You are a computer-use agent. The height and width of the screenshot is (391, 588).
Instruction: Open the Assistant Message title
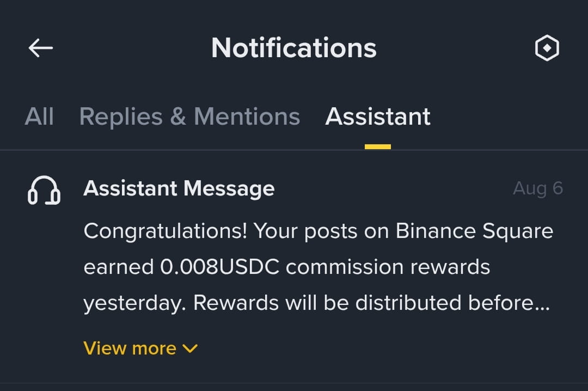pyautogui.click(x=179, y=188)
